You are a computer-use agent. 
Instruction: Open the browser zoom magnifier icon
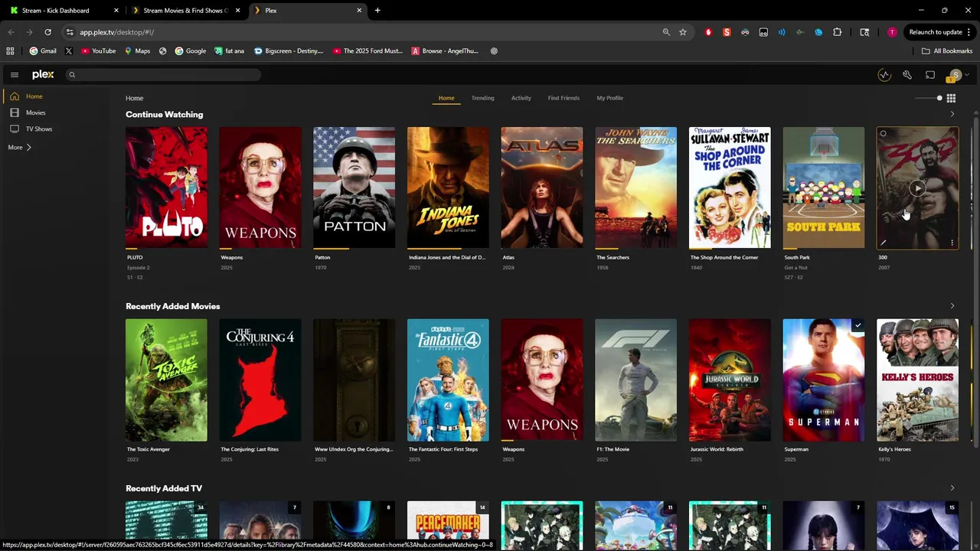coord(666,32)
